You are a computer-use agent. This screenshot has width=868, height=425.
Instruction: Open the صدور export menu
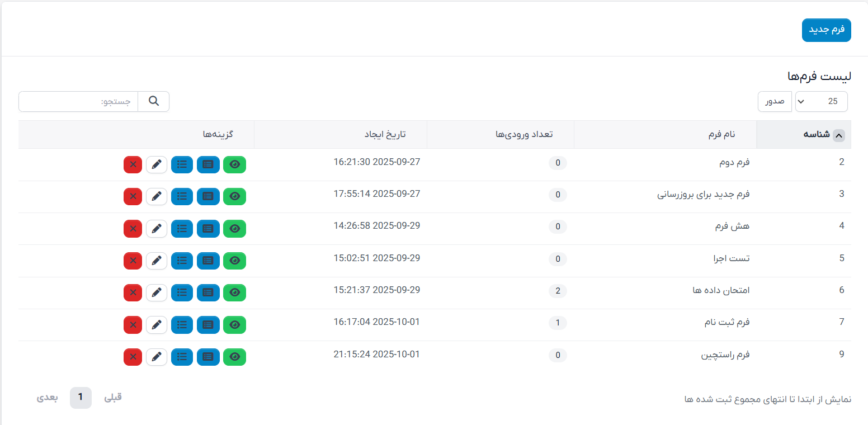[775, 101]
